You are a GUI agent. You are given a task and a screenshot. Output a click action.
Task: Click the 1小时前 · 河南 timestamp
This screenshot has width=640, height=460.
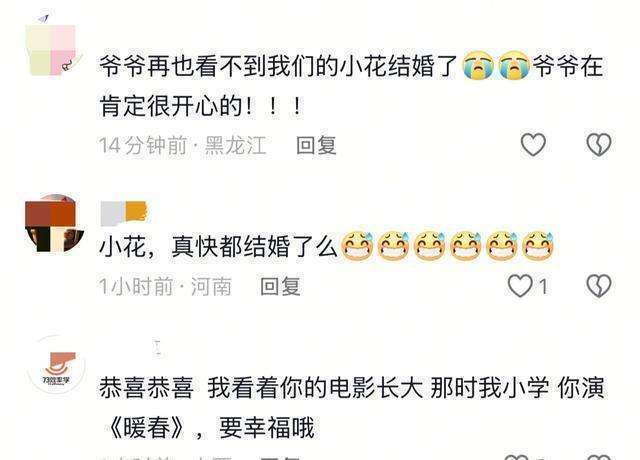click(165, 286)
